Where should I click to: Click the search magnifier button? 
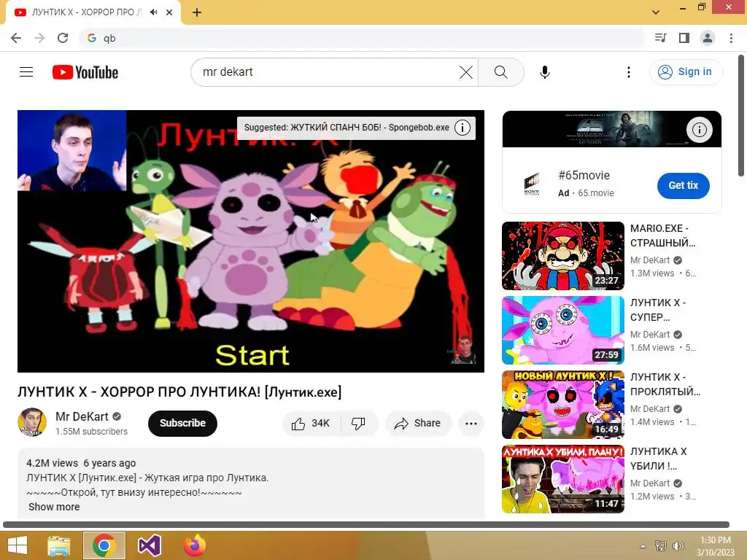500,72
